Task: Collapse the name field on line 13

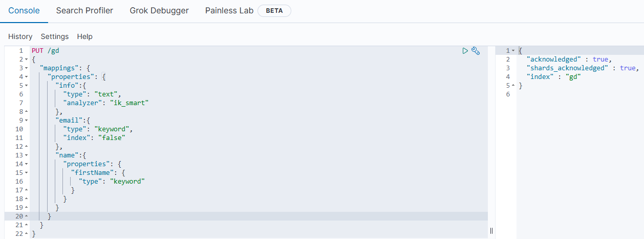Action: tap(26, 155)
